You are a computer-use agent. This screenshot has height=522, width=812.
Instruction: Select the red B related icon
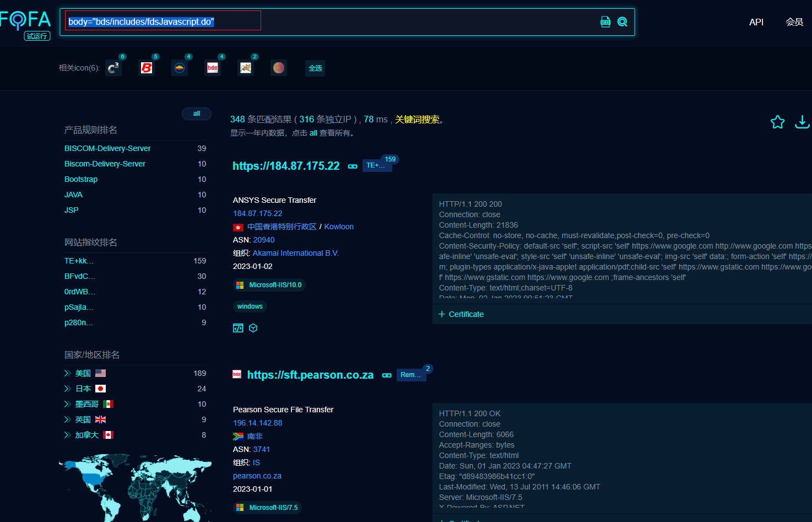point(147,68)
